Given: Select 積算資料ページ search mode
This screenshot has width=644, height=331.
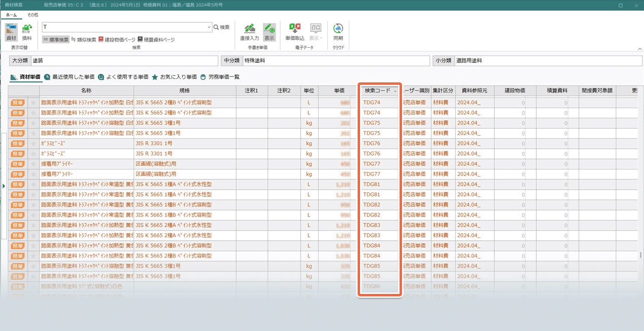Looking at the screenshot, I should (156, 39).
